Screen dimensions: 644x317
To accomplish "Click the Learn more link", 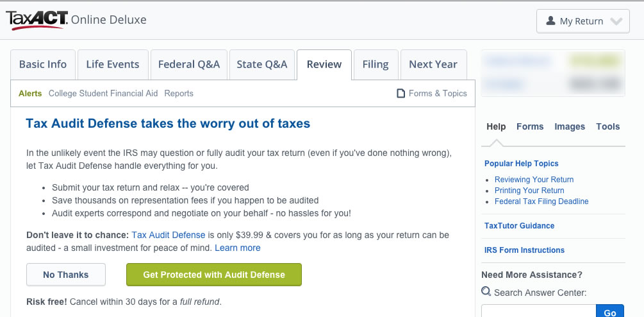I will 237,248.
